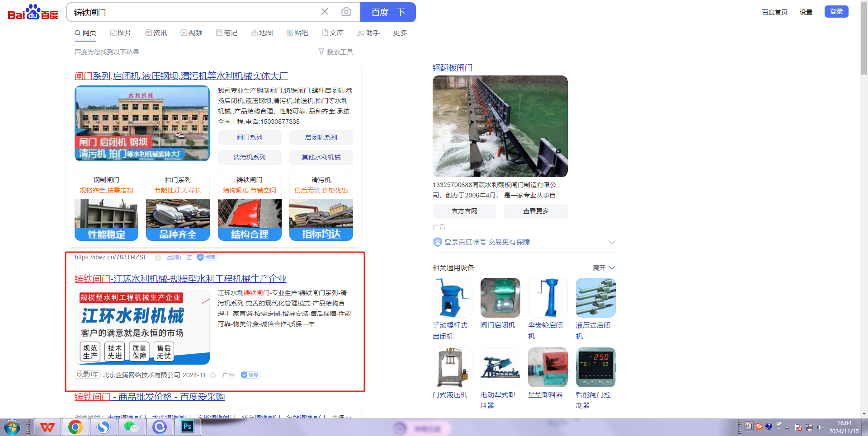The width and height of the screenshot is (868, 436).
Task: Expand the 登录百度帐号 交易更有保障 chevron
Action: 612,242
